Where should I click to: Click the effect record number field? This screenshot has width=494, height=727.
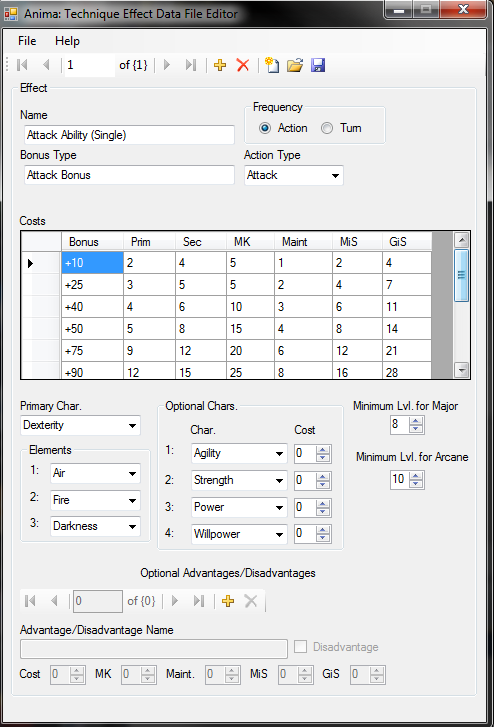[x=90, y=65]
